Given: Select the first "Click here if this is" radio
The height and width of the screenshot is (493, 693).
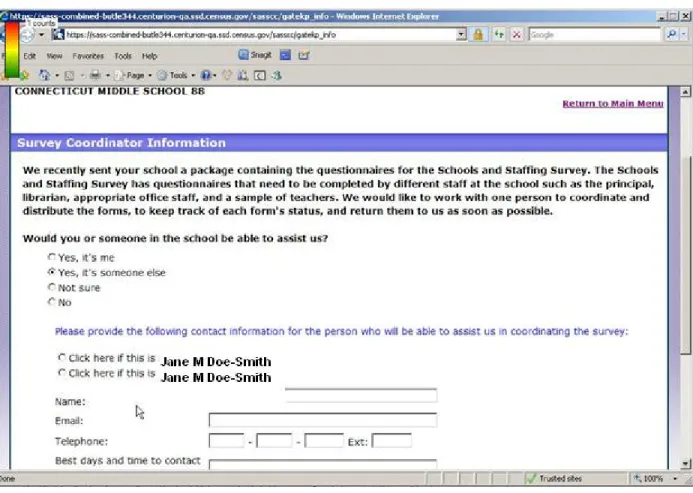Looking at the screenshot, I should click(x=62, y=357).
